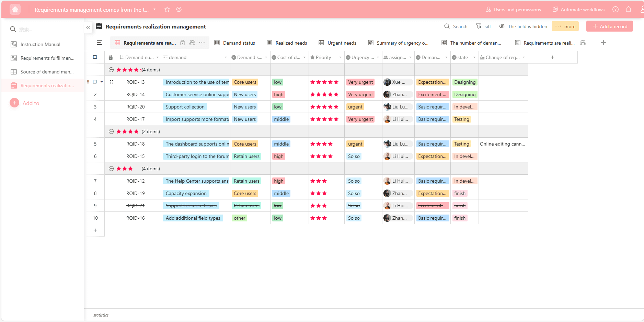
Task: Open the help question mark icon
Action: coord(616,10)
